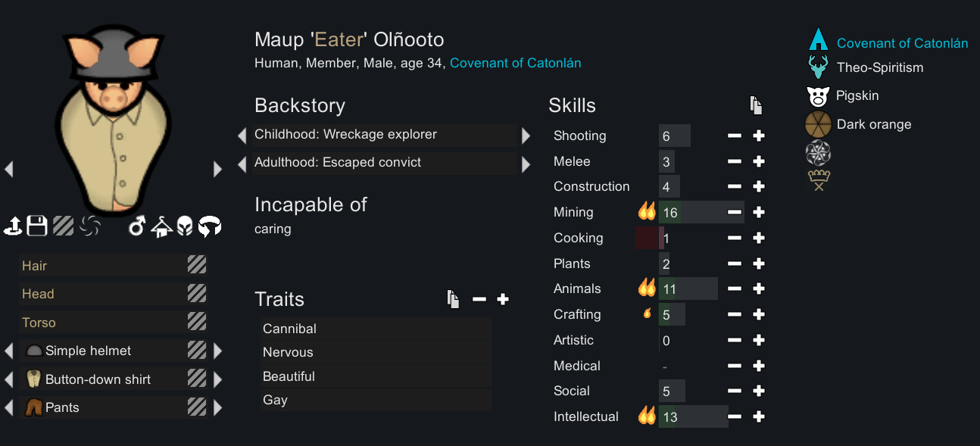Toggle the male gender symbol
The height and width of the screenshot is (446, 980).
136,226
